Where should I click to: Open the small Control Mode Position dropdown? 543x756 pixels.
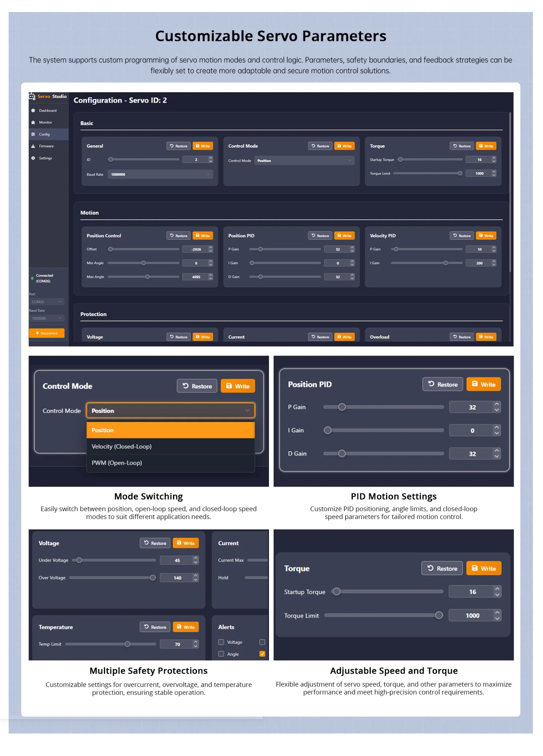pos(304,161)
